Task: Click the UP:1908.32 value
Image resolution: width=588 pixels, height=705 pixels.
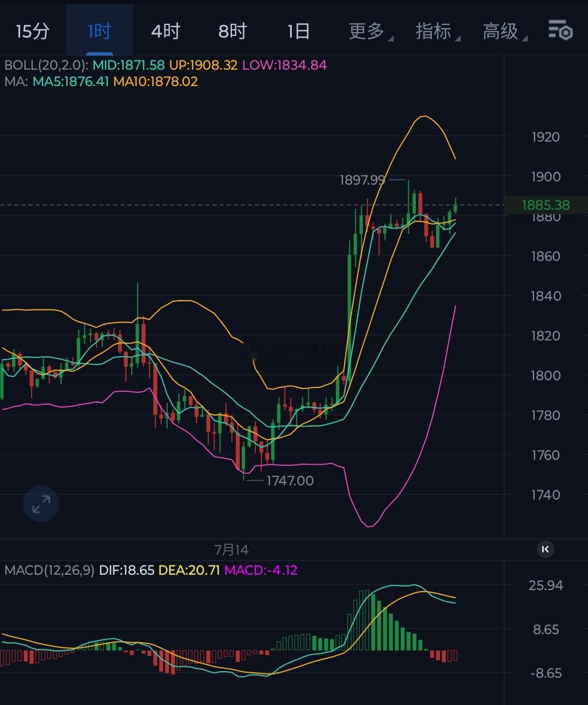Action: click(203, 65)
